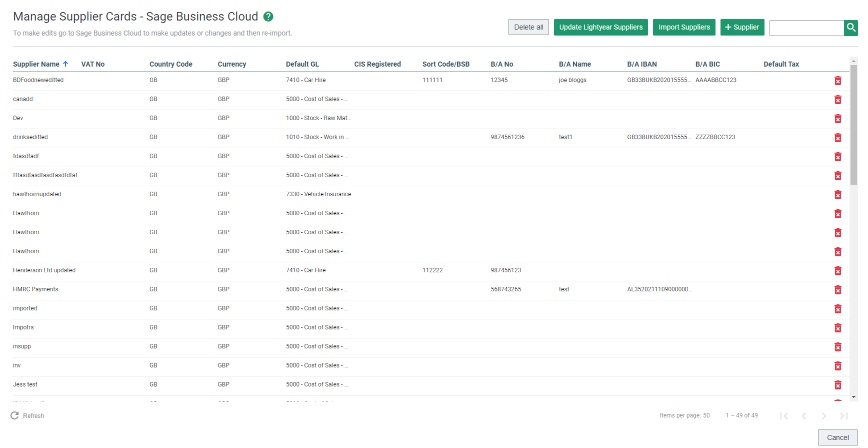The width and height of the screenshot is (868, 448).
Task: Click the Refresh icon at bottom left
Action: point(14,415)
